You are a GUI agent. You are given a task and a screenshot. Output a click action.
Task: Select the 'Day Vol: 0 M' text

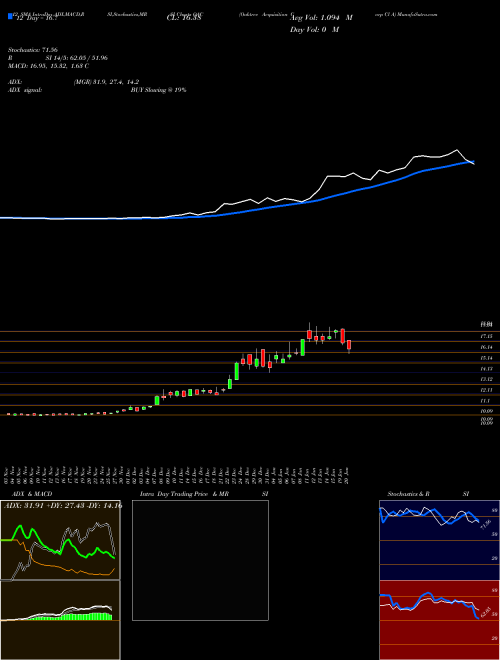[x=314, y=30]
